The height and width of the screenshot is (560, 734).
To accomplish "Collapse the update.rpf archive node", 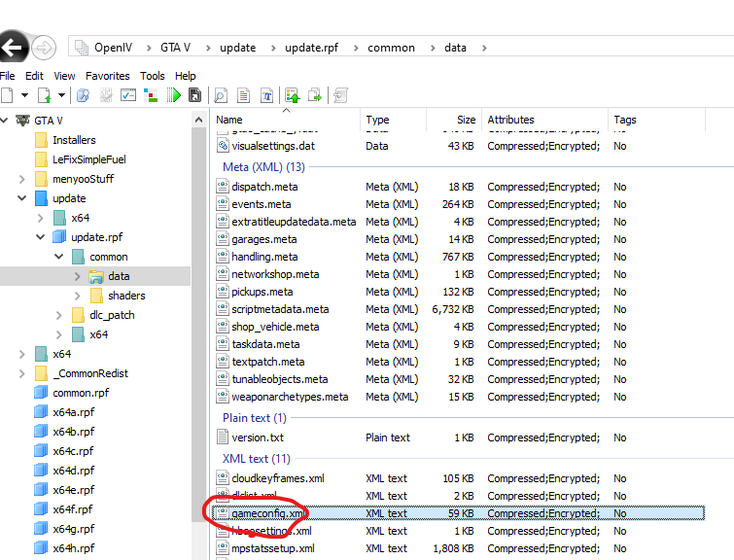I will coord(41,237).
